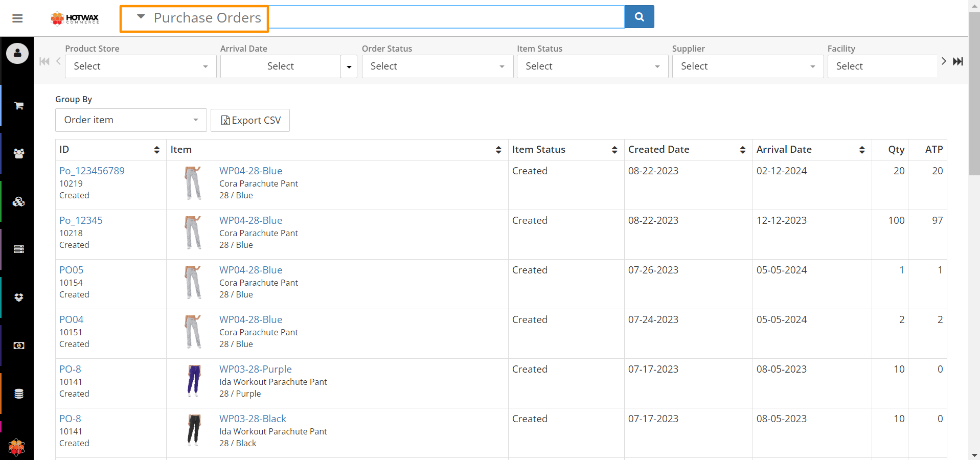Open the Product Store dropdown
The image size is (980, 460).
coord(141,66)
